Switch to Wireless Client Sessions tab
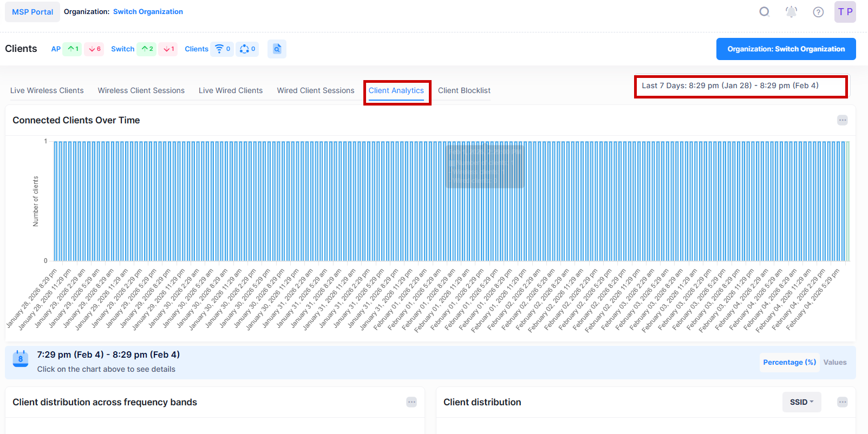 141,90
